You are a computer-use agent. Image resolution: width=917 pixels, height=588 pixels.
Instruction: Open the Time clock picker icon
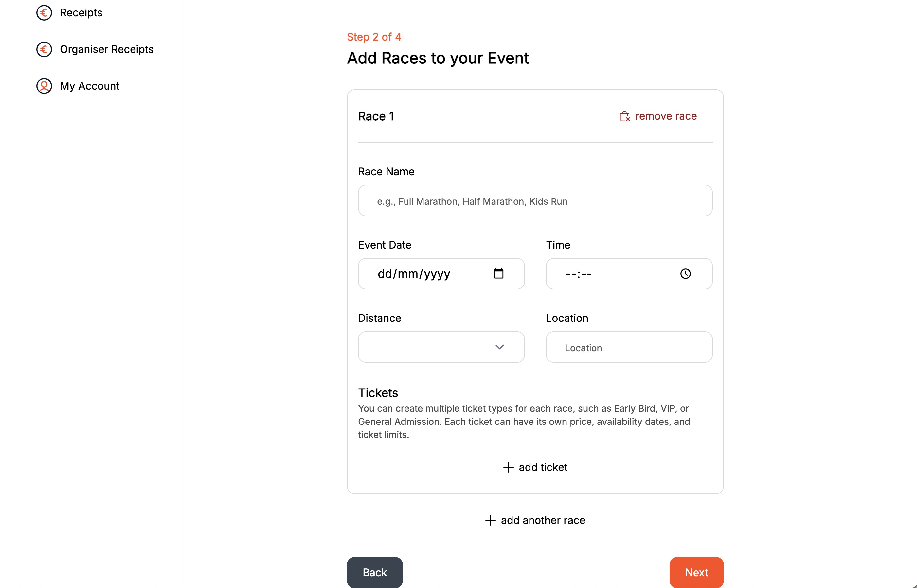click(685, 273)
